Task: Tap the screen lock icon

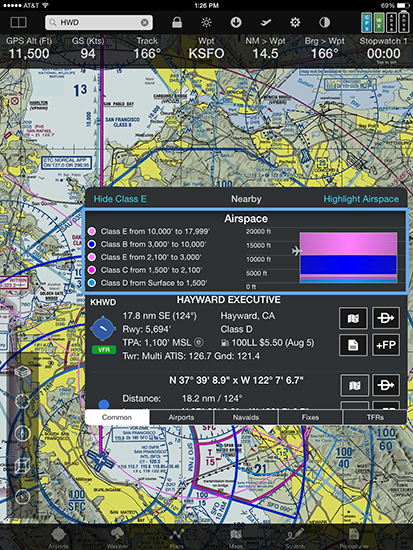Action: pos(177,22)
